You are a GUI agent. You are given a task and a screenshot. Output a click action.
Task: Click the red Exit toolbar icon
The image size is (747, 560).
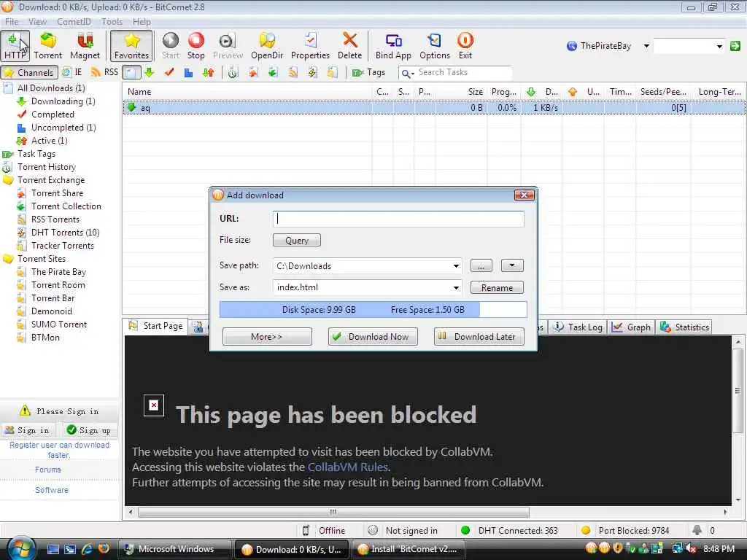pyautogui.click(x=465, y=46)
